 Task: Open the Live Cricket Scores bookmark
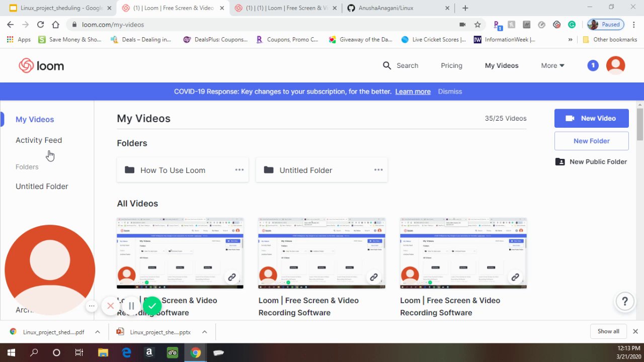point(433,39)
